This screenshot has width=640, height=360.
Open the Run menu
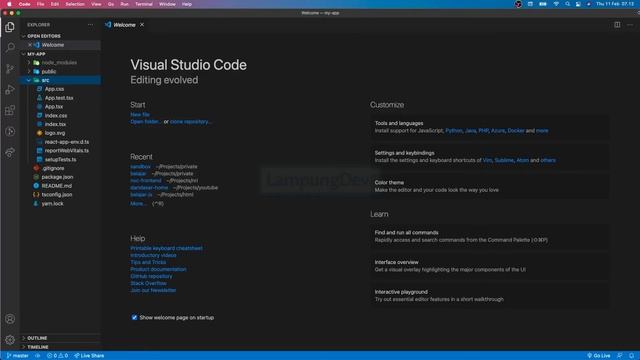pyautogui.click(x=124, y=4)
